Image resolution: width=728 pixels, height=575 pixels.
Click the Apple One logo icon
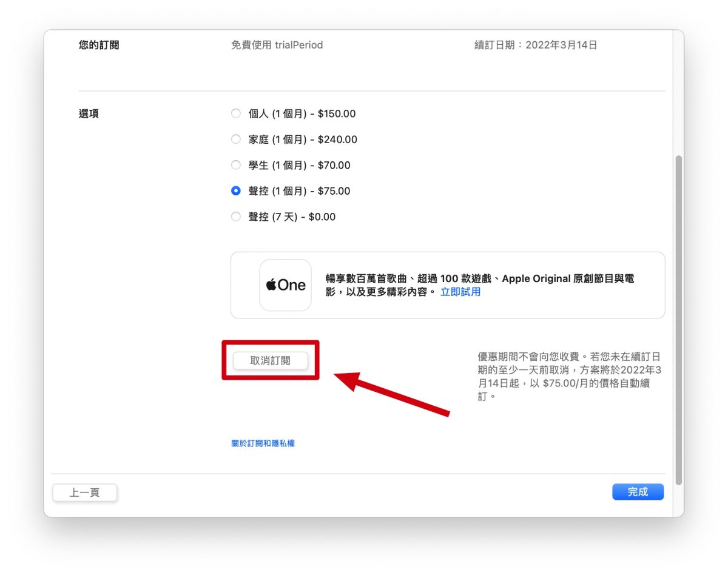coord(286,285)
